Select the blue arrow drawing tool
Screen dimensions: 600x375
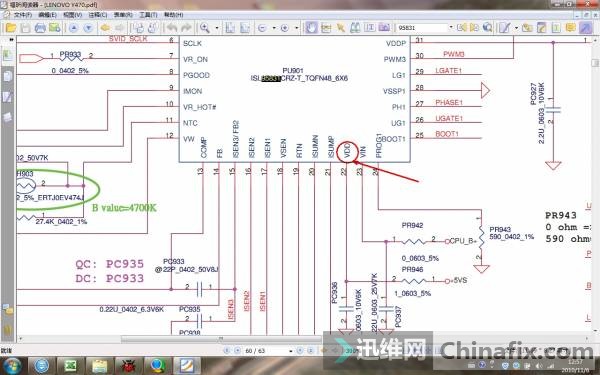pyautogui.click(x=585, y=28)
